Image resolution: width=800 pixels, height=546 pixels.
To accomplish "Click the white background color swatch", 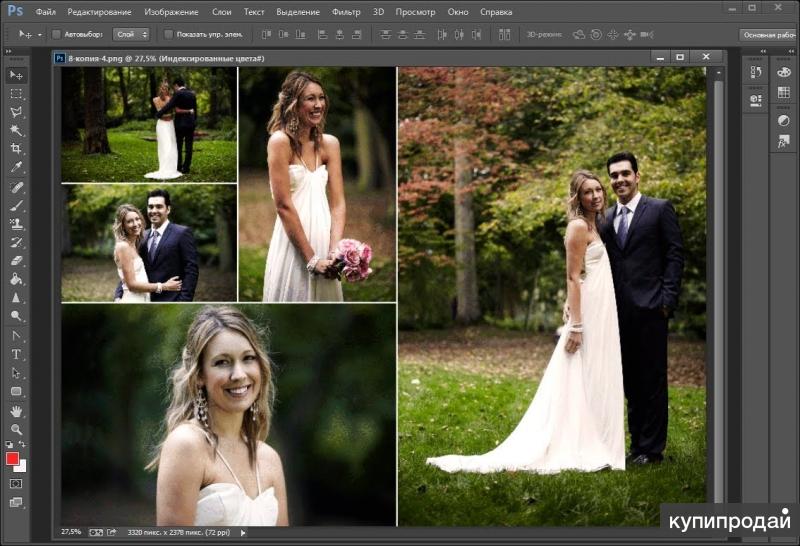I will [x=21, y=466].
